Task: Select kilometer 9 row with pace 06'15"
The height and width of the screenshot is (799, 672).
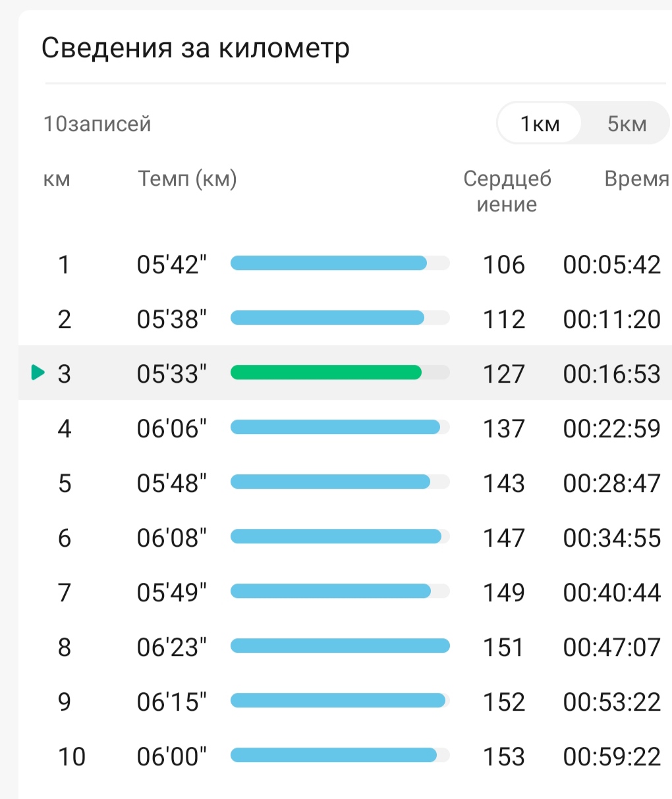Action: [345, 702]
